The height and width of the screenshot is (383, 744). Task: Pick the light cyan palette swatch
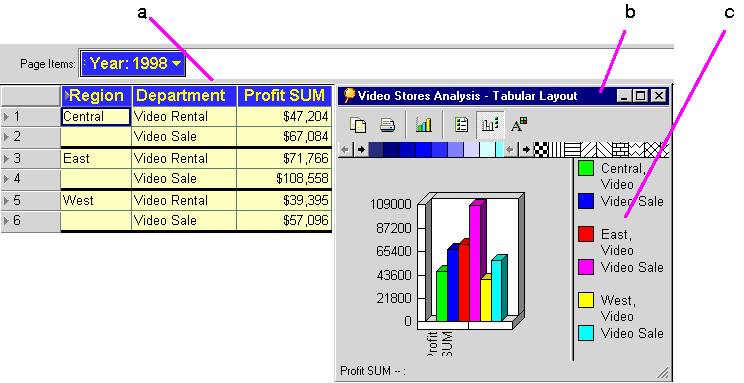487,150
